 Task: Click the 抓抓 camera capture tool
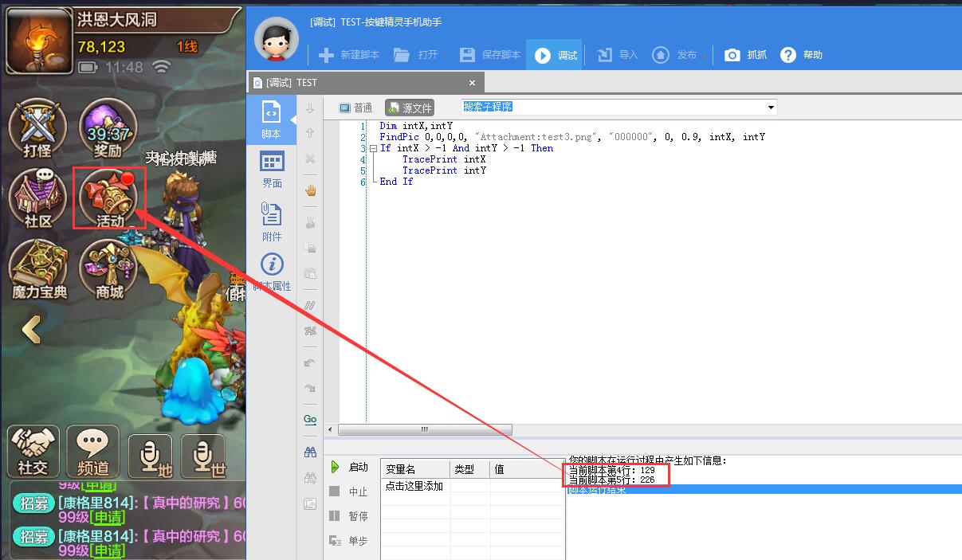[x=745, y=55]
